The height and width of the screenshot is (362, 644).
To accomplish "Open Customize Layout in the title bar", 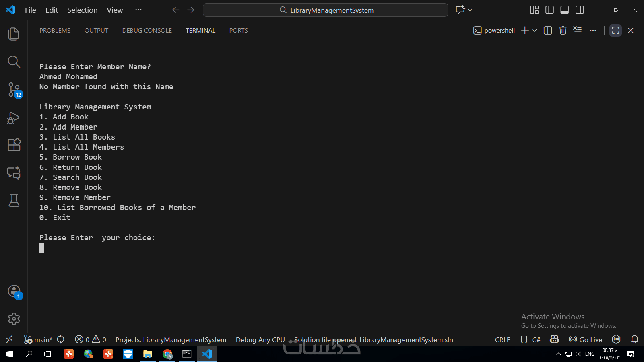I will click(x=534, y=10).
